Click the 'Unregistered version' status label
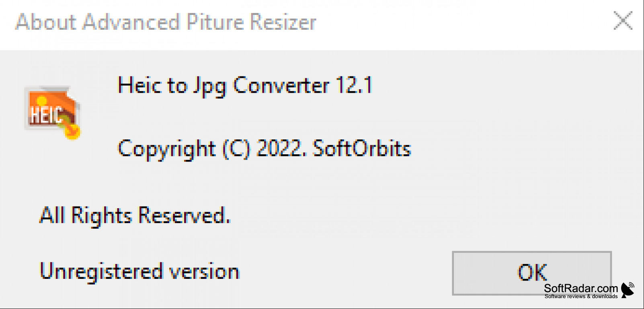This screenshot has height=309, width=644. [139, 272]
